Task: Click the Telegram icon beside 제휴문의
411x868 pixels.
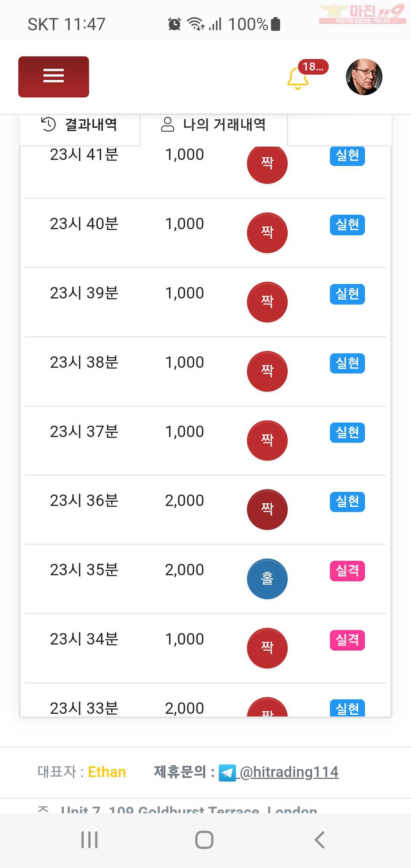Action: (x=227, y=773)
